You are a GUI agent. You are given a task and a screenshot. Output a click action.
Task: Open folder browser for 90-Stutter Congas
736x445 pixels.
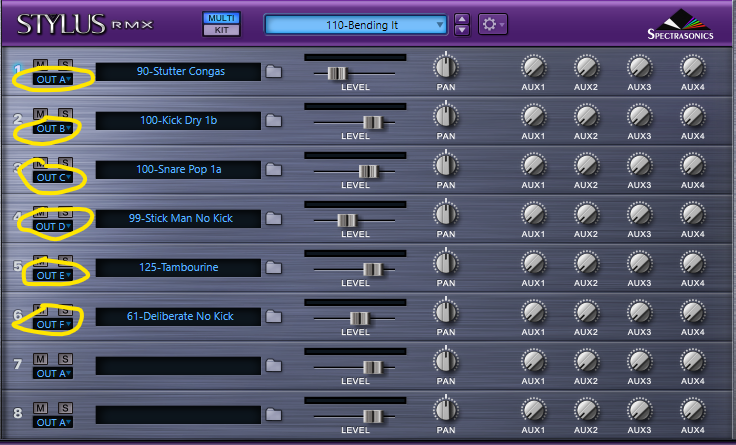click(x=274, y=72)
